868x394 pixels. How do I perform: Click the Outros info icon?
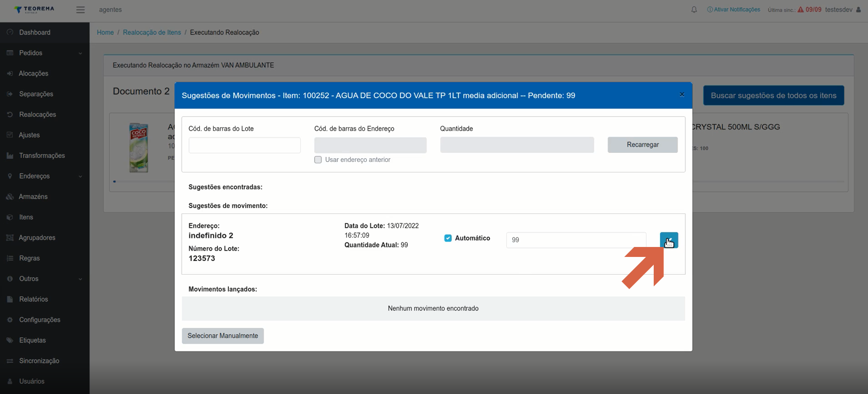(x=10, y=279)
